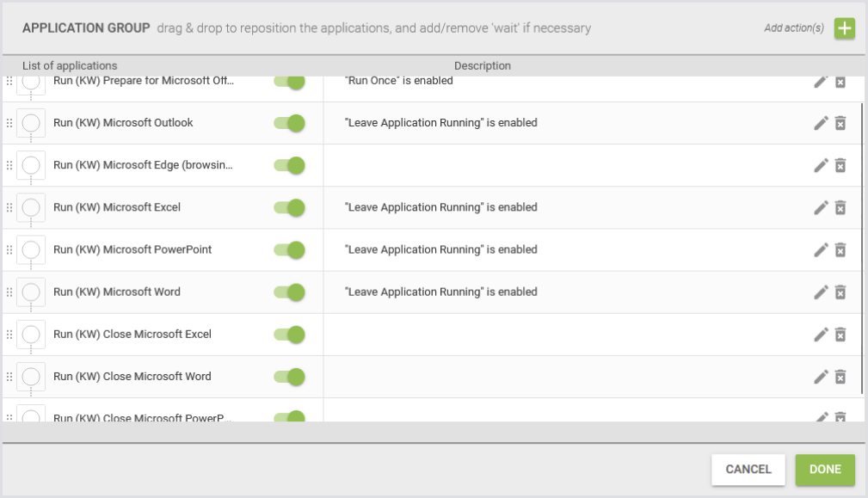Confirm with the Done button
The height and width of the screenshot is (498, 868).
click(x=824, y=470)
